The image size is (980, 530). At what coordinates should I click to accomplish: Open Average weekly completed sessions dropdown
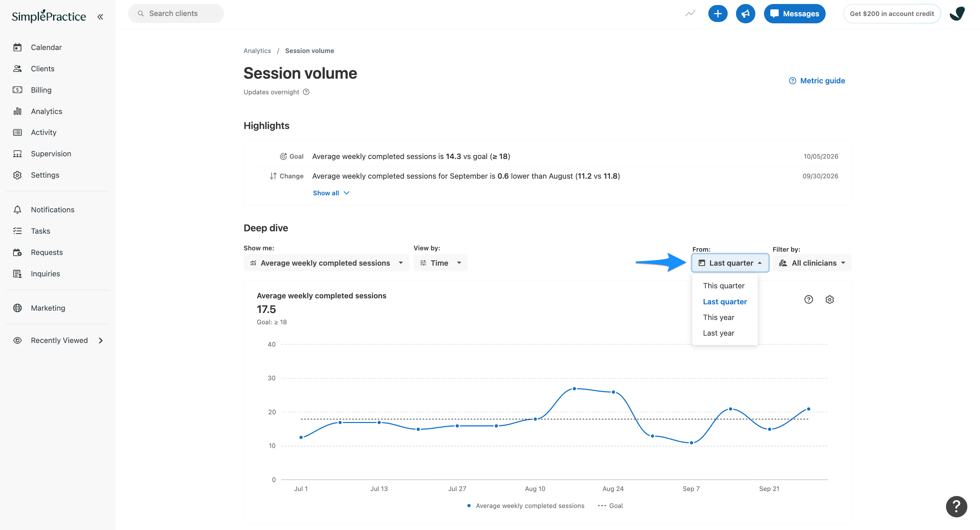pyautogui.click(x=326, y=263)
